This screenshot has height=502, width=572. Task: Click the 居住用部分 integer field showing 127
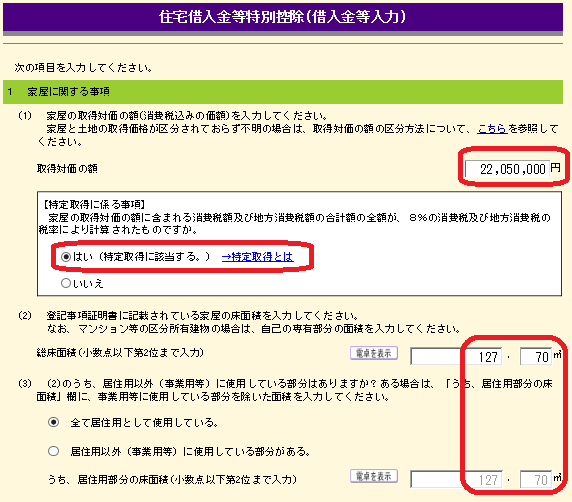456,479
